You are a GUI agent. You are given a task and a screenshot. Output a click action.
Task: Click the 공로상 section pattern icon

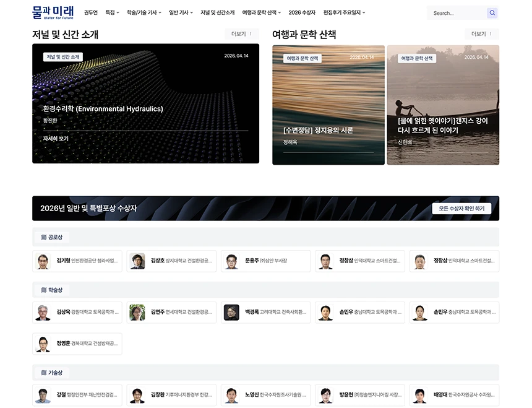coord(43,237)
